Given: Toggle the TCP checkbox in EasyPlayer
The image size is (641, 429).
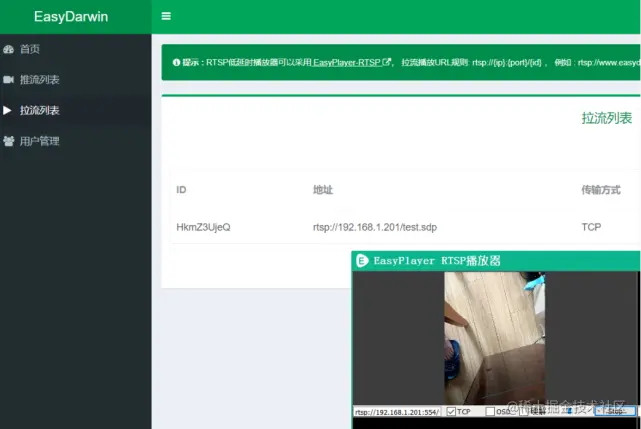Looking at the screenshot, I should 451,411.
